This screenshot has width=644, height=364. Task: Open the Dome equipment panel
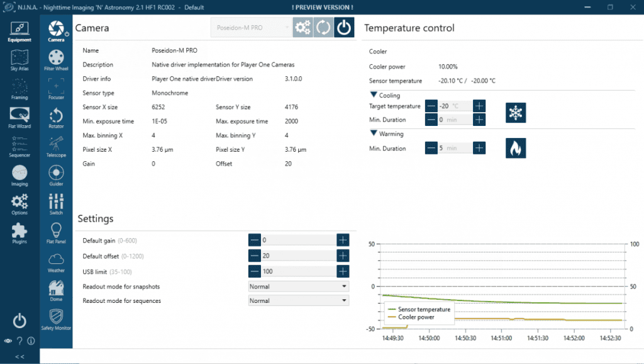(56, 291)
